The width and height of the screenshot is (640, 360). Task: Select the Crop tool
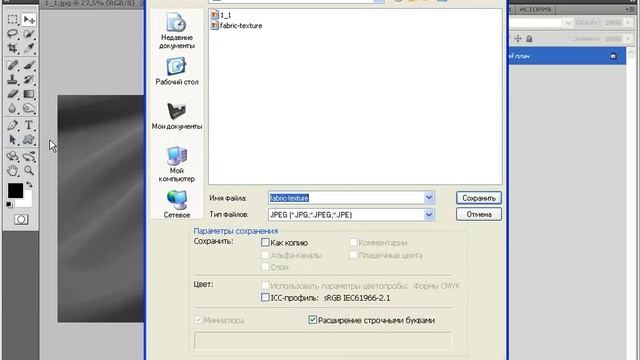point(12,48)
